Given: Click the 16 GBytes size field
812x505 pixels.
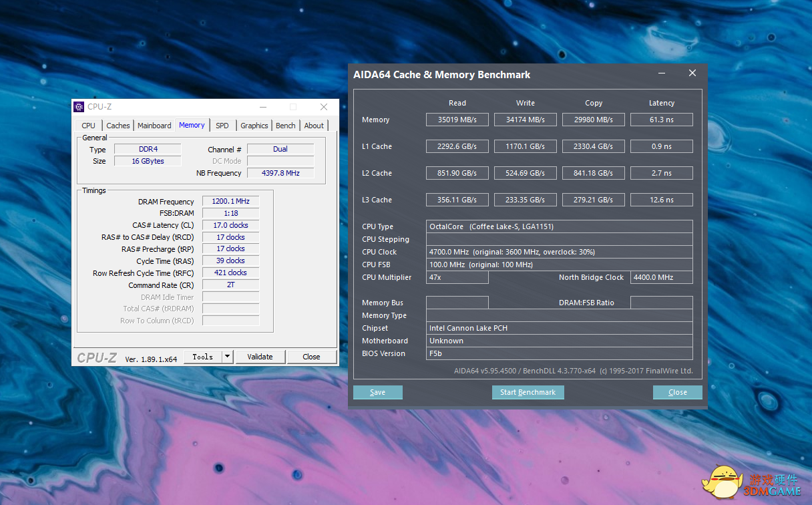Looking at the screenshot, I should 147,161.
